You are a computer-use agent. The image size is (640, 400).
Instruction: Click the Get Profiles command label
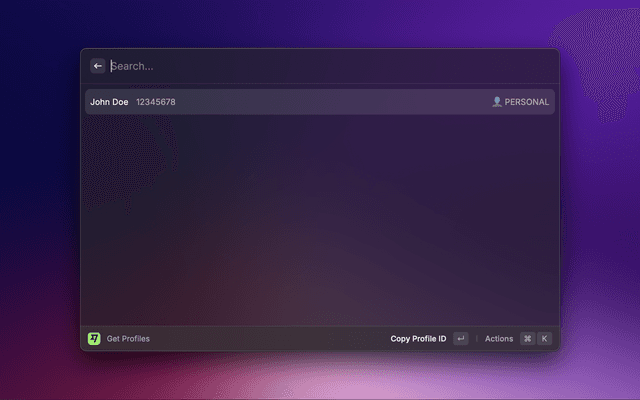pyautogui.click(x=128, y=339)
